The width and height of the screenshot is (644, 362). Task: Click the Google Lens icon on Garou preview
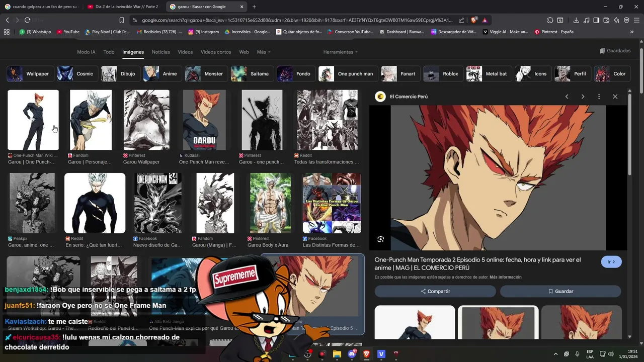coord(381,239)
